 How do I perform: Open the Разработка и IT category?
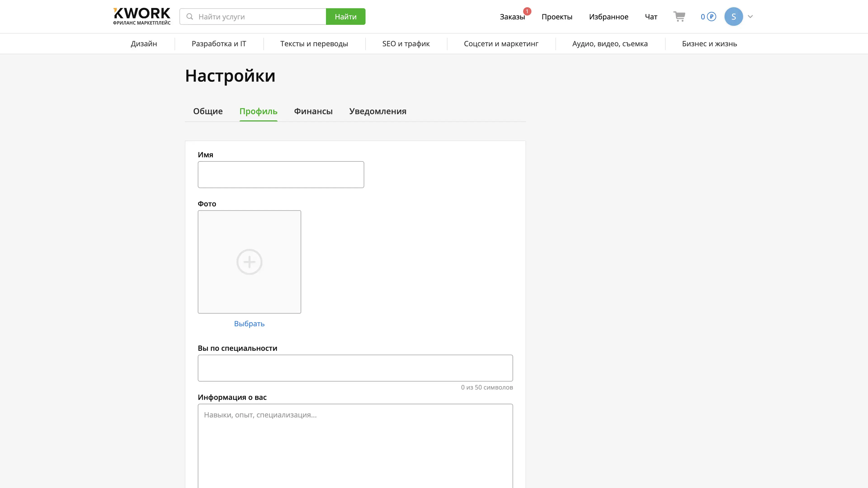pyautogui.click(x=219, y=44)
